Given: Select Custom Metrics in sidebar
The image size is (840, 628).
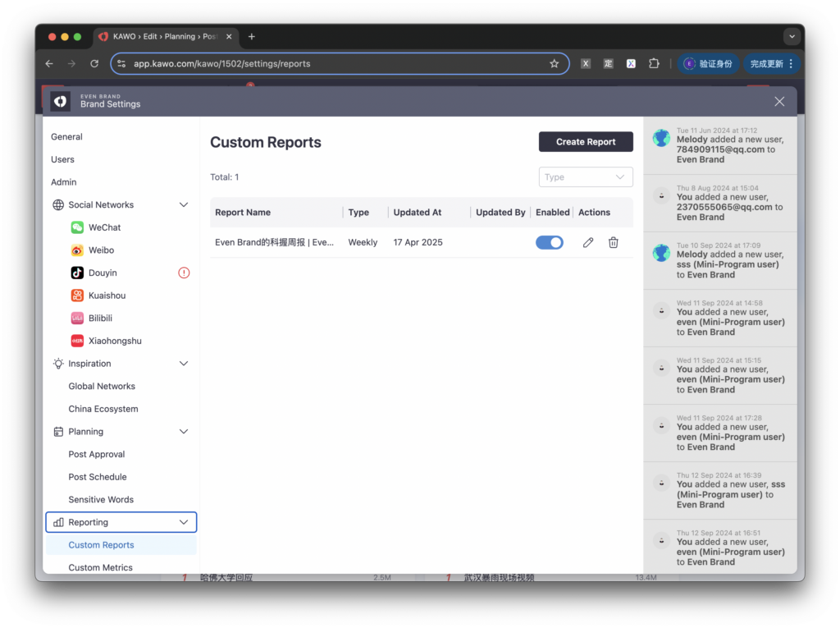Looking at the screenshot, I should pyautogui.click(x=100, y=567).
